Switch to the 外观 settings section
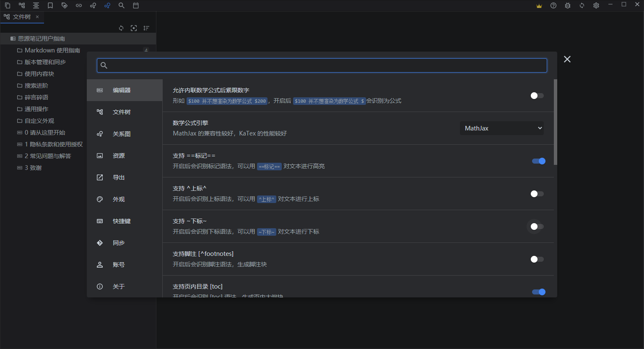Viewport: 644px width, 349px height. pos(119,199)
